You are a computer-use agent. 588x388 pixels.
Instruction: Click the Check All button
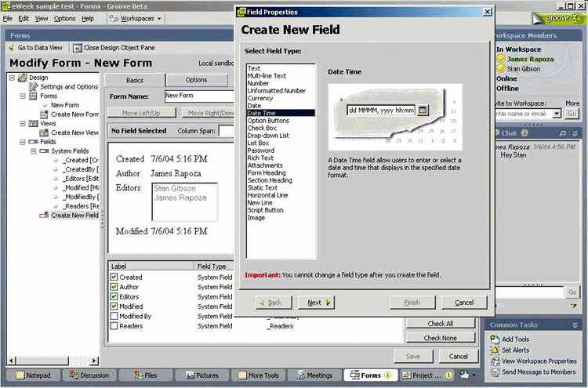pyautogui.click(x=441, y=324)
